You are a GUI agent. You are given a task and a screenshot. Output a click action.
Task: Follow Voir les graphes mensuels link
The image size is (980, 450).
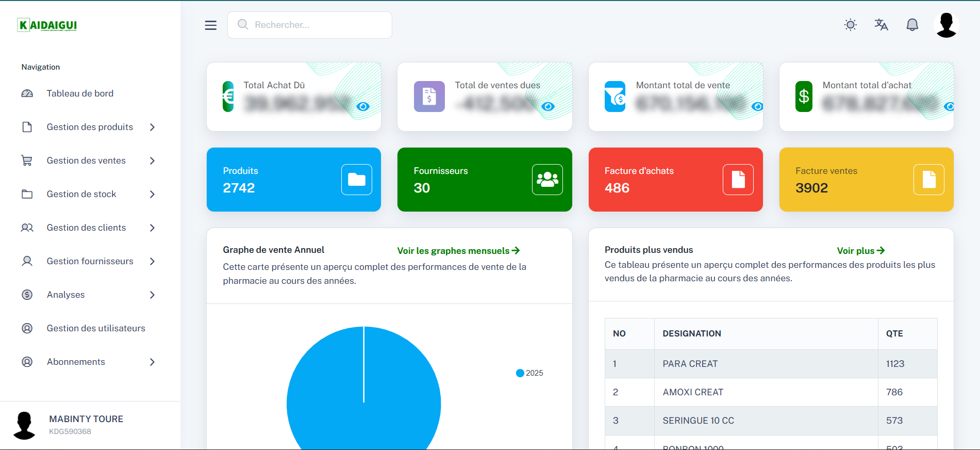(458, 251)
